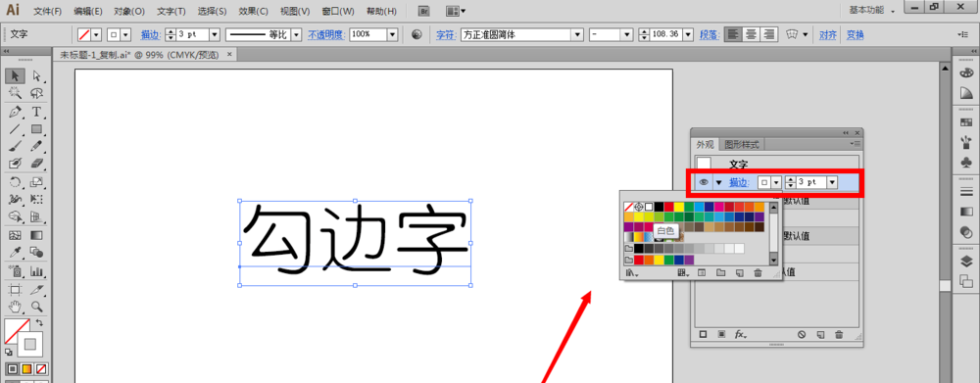980x383 pixels.
Task: Open the Color panel palette icon
Action: click(x=966, y=73)
